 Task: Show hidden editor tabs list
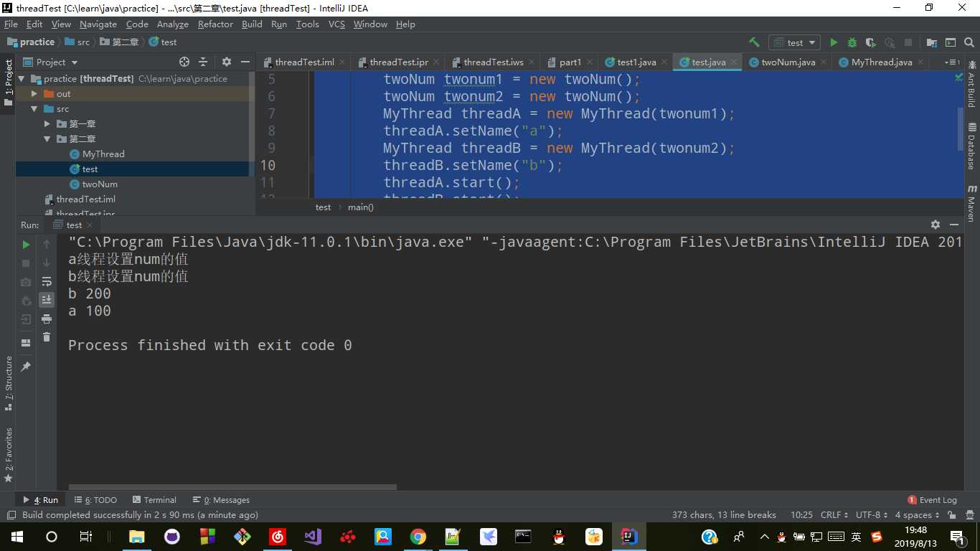[952, 62]
